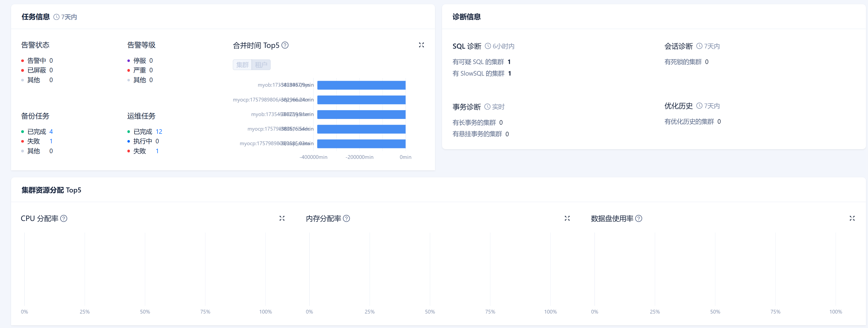The height and width of the screenshot is (328, 868).
Task: Click the bar labeled -383279.91min
Action: click(361, 115)
